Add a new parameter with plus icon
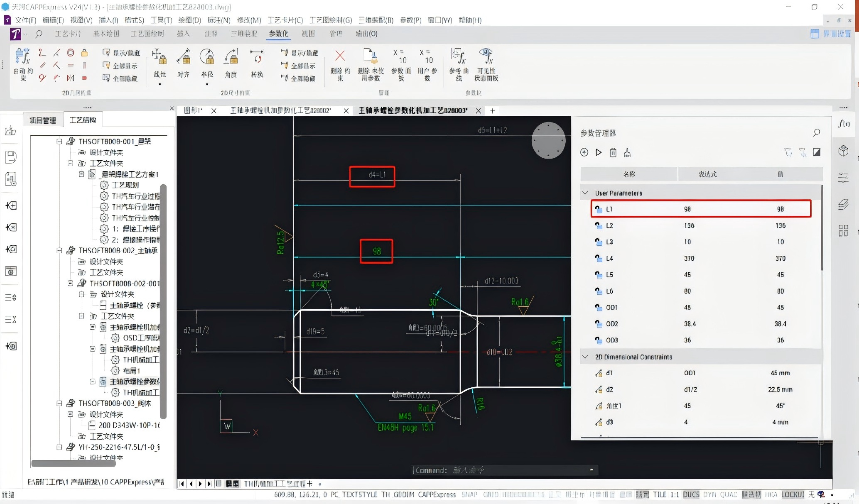This screenshot has height=504, width=859. tap(584, 152)
